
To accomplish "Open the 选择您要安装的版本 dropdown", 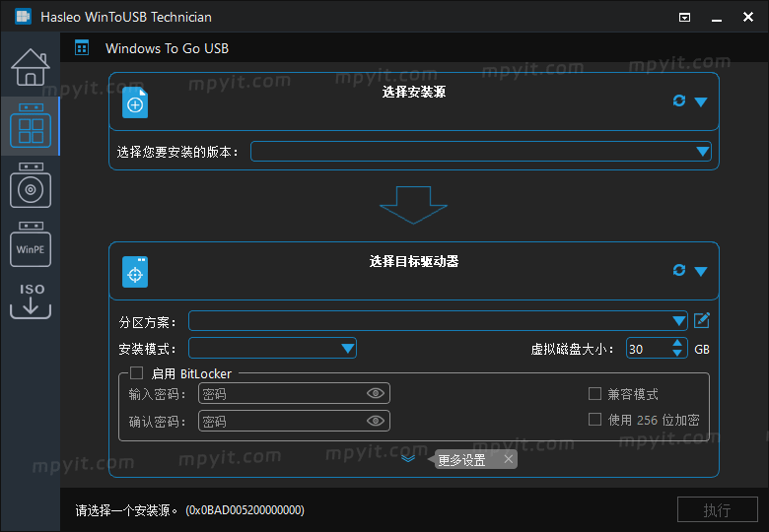I will tap(481, 152).
